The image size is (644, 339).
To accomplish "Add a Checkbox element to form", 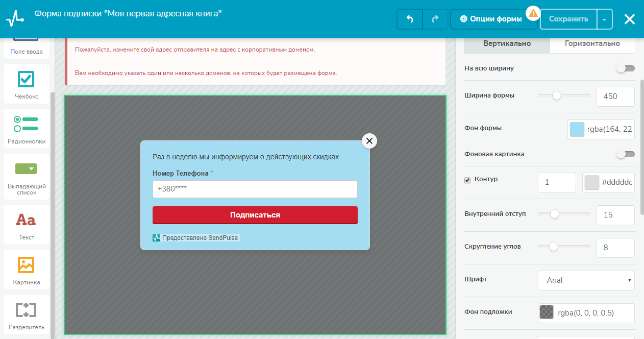I will [27, 84].
